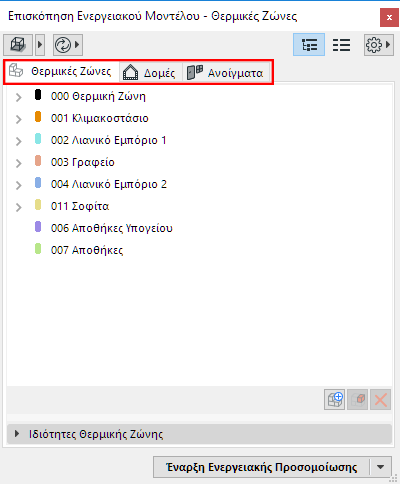This screenshot has height=484, width=400.
Task: Open dropdown arrow beside simulation button
Action: click(x=381, y=467)
